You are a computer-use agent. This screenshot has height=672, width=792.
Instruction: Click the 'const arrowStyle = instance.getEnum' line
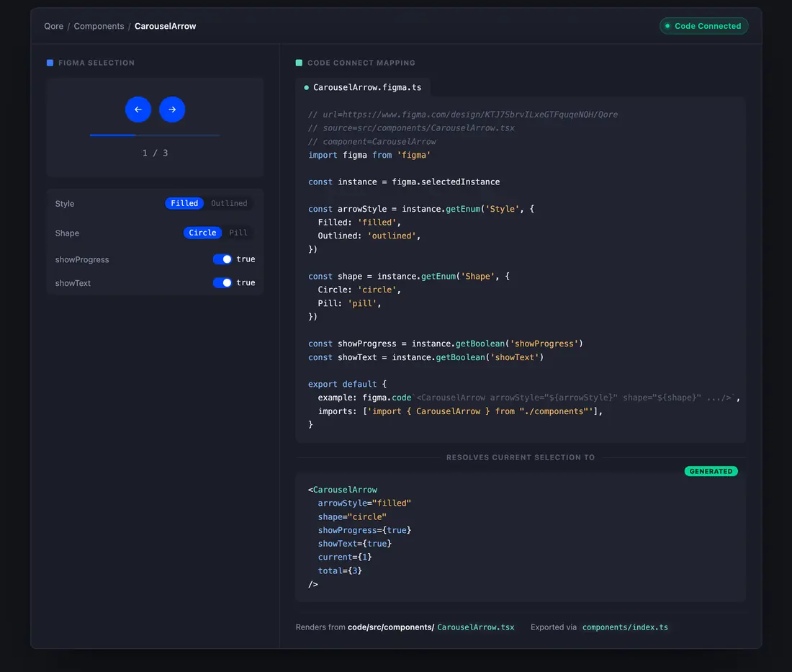pos(421,209)
